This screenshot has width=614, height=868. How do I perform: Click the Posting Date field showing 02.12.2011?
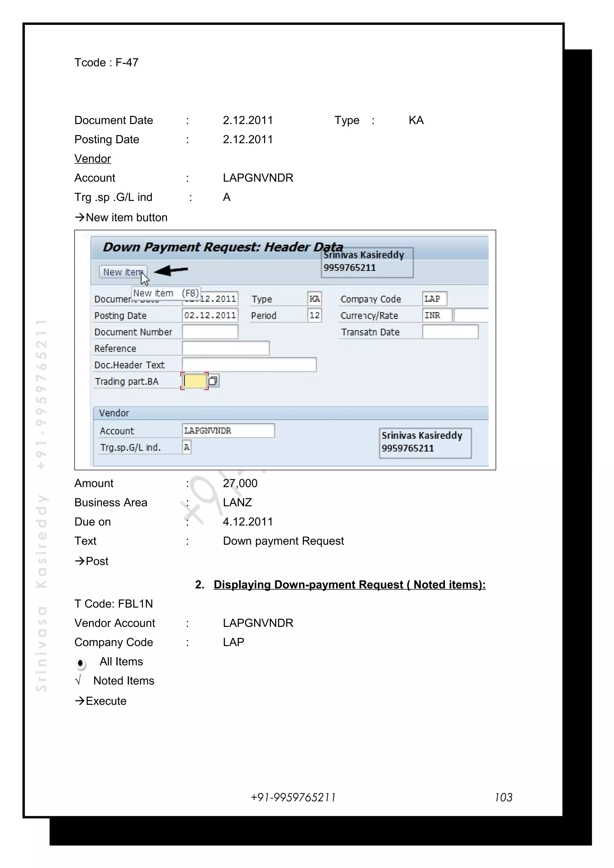click(x=210, y=315)
